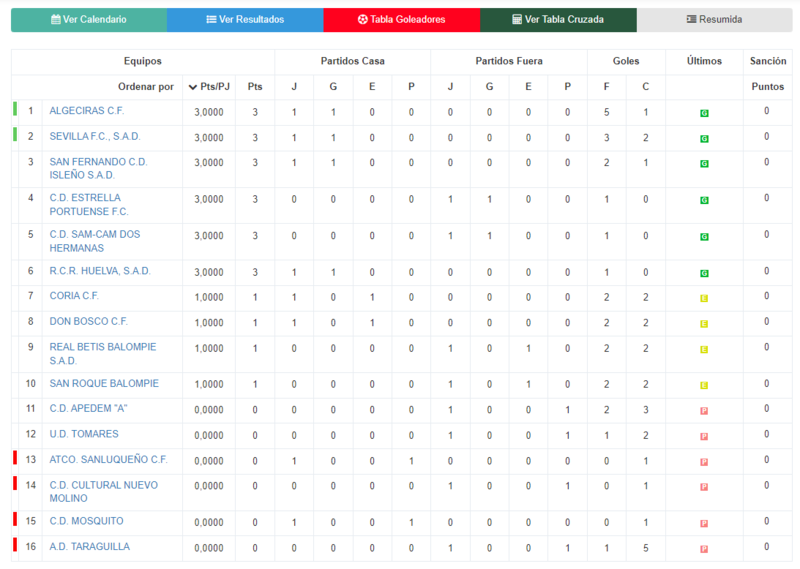Click red P result icon for A.D. TARAGUILLA

pos(704,549)
